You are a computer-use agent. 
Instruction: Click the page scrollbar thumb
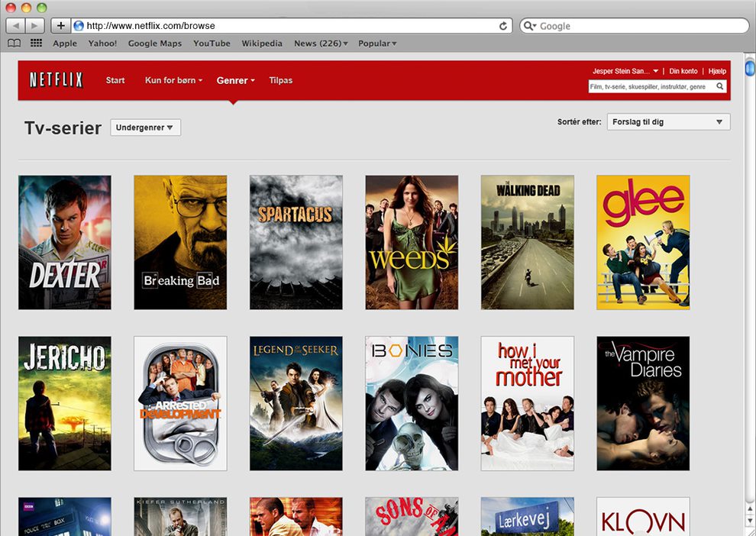[750, 67]
